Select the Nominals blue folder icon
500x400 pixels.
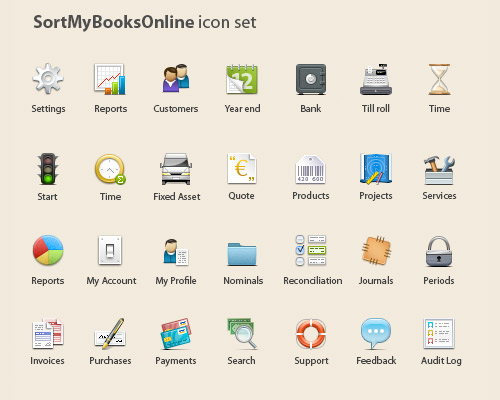click(242, 254)
